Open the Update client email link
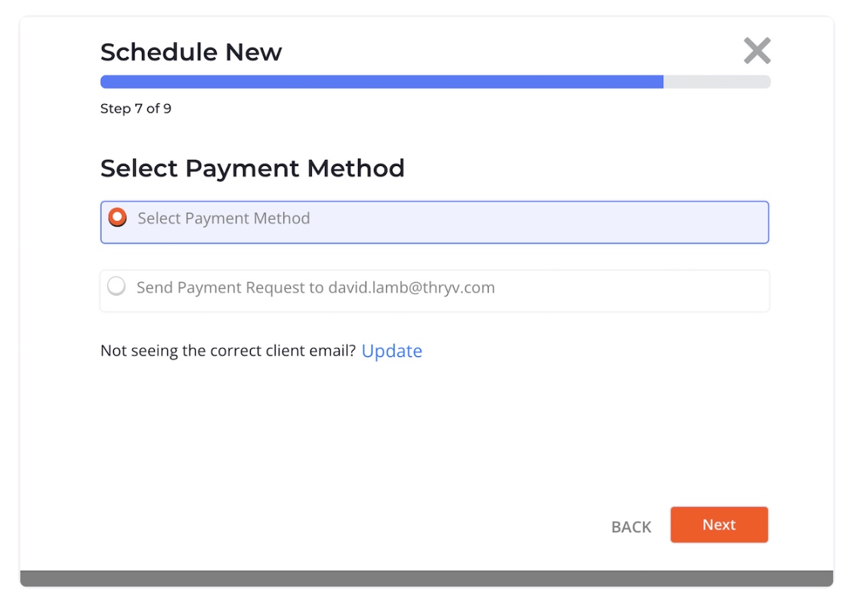Screen dimensions: 855x616 tap(391, 351)
